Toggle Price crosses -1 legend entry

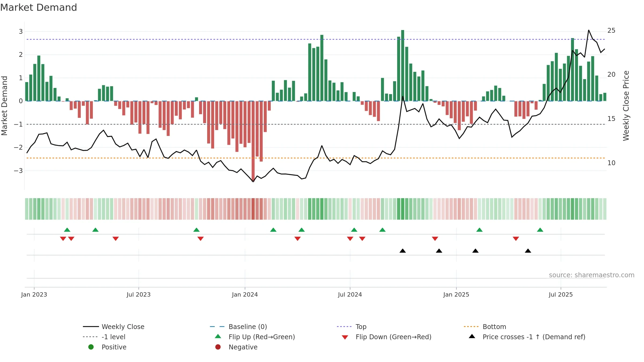click(x=527, y=337)
